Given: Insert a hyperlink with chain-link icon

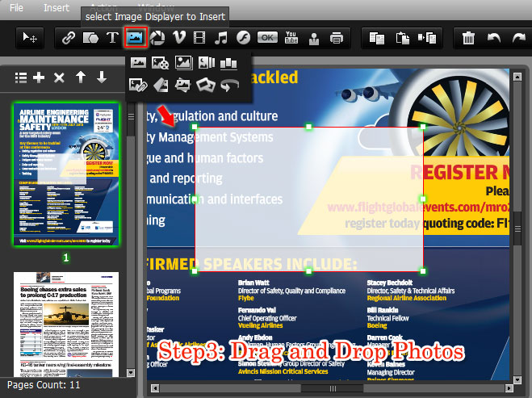Looking at the screenshot, I should tap(69, 38).
